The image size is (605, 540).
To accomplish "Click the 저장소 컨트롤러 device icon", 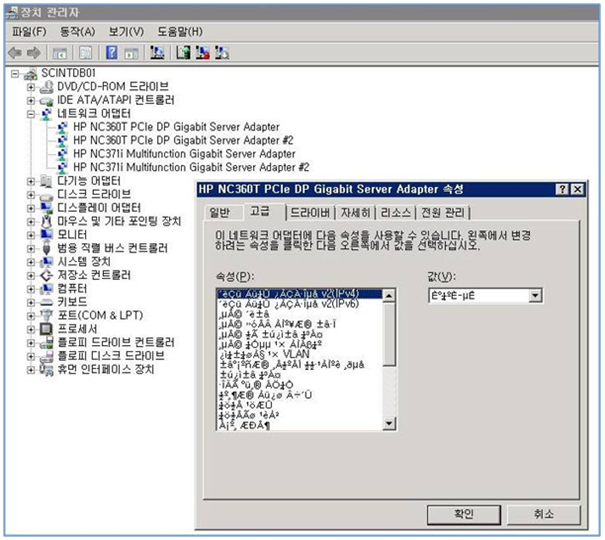I will coord(46,275).
